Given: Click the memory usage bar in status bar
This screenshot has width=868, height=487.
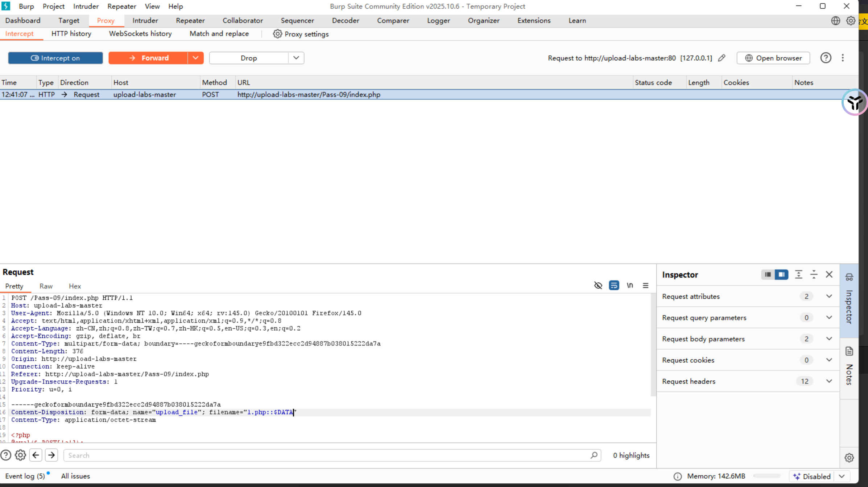Looking at the screenshot, I should tap(766, 476).
